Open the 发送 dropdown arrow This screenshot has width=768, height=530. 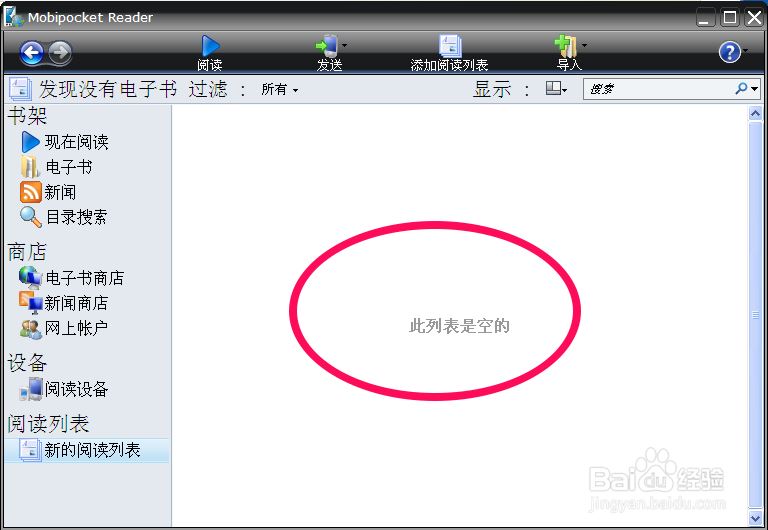coord(344,46)
